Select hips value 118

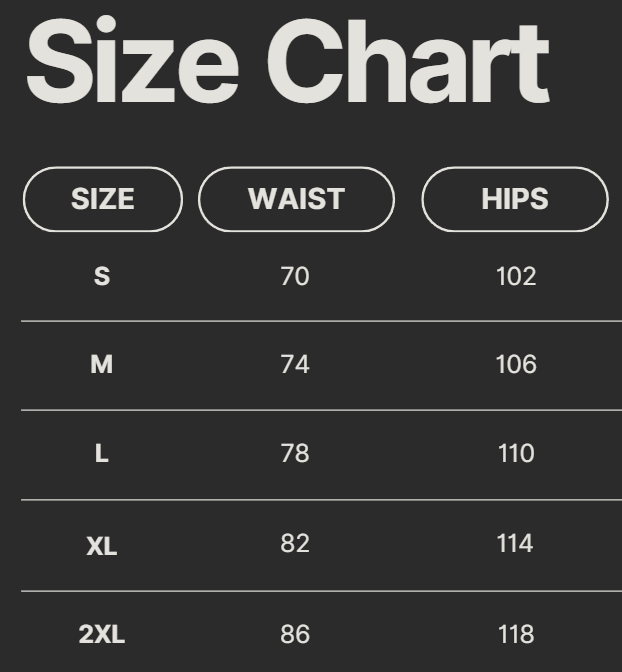click(516, 635)
